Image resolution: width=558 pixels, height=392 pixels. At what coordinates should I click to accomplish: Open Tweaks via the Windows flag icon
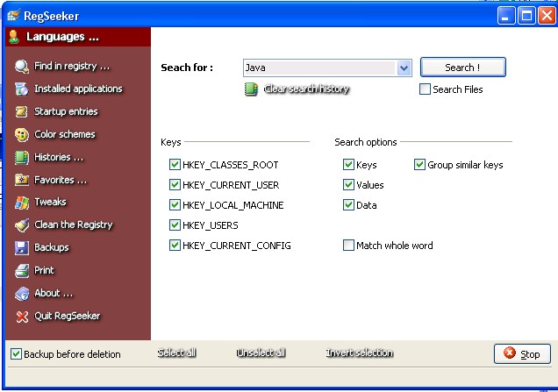coord(22,203)
